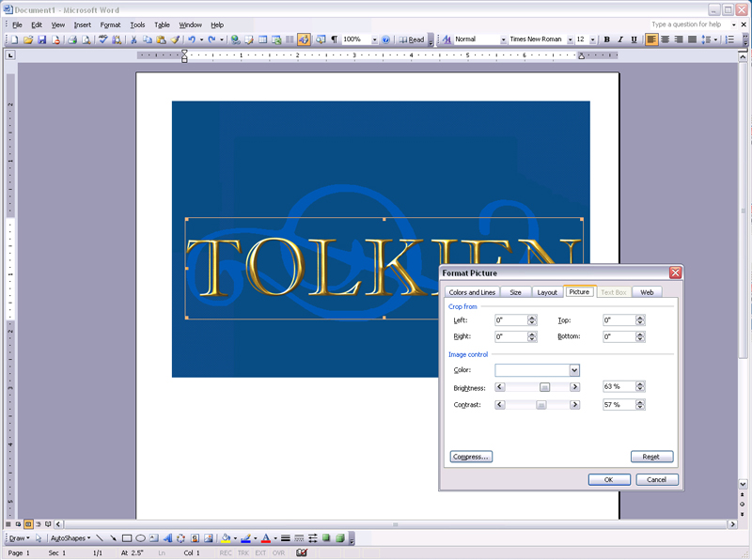Open the Times New Roman font dropdown

tap(570, 39)
